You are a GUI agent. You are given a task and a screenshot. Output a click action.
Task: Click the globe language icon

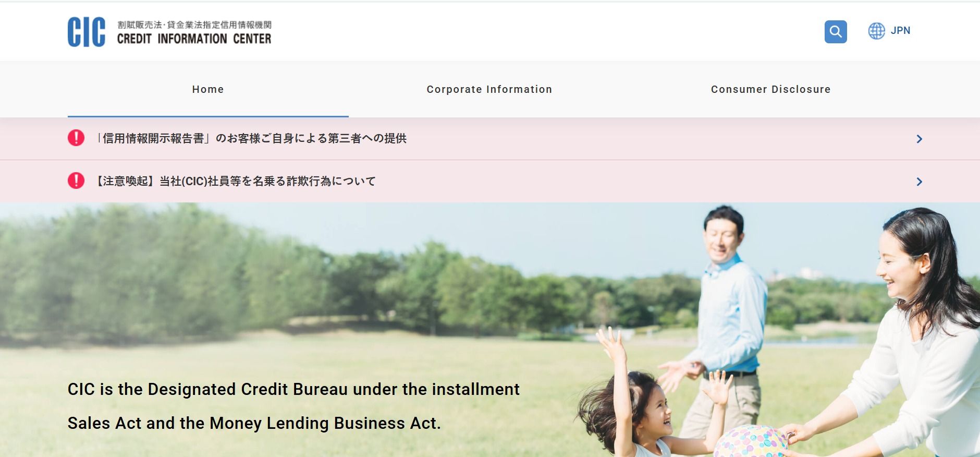click(x=877, y=31)
